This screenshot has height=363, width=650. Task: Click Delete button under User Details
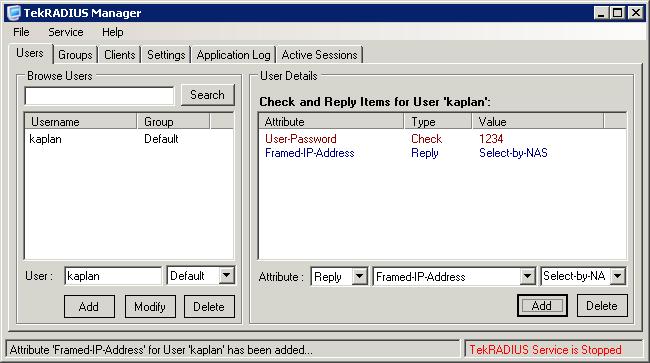tap(602, 306)
